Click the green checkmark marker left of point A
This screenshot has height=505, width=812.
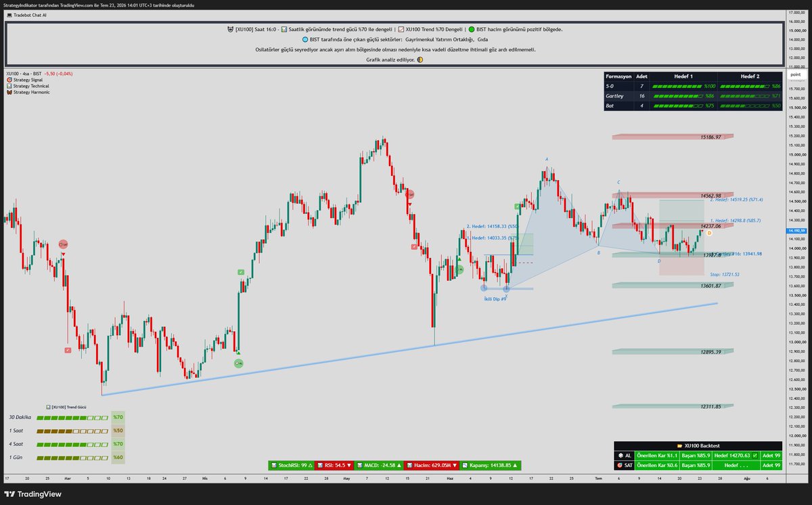(x=518, y=206)
